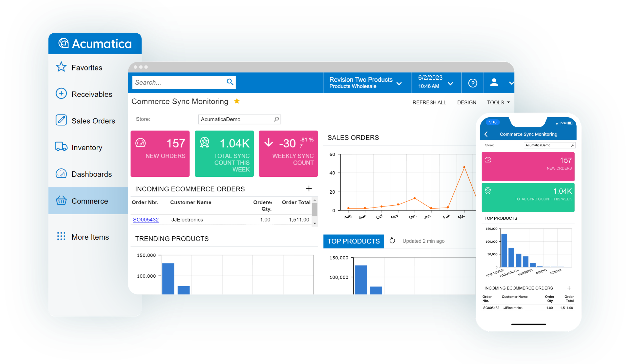
Task: Click tallest bar in desktop Top Products chart
Action: 361,280
